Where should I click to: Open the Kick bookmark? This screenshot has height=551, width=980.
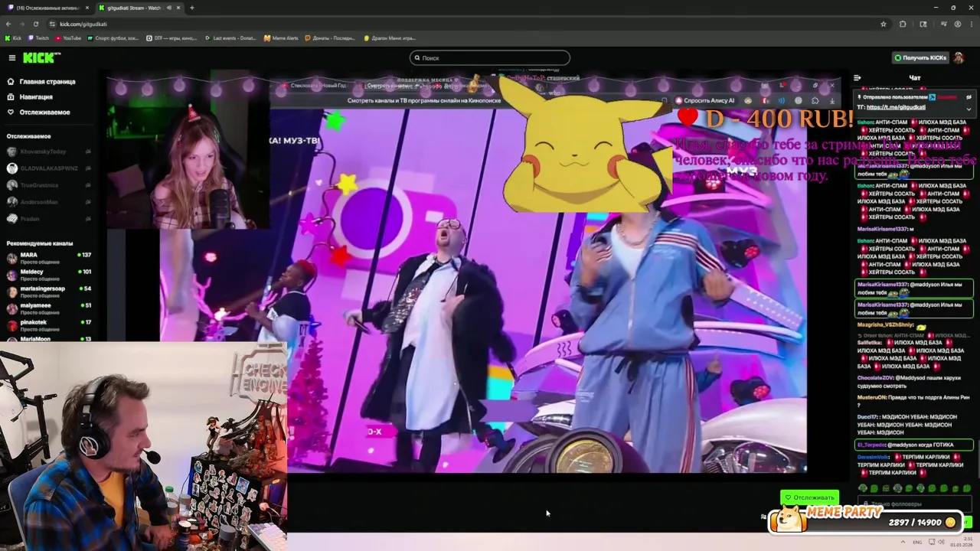(13, 37)
